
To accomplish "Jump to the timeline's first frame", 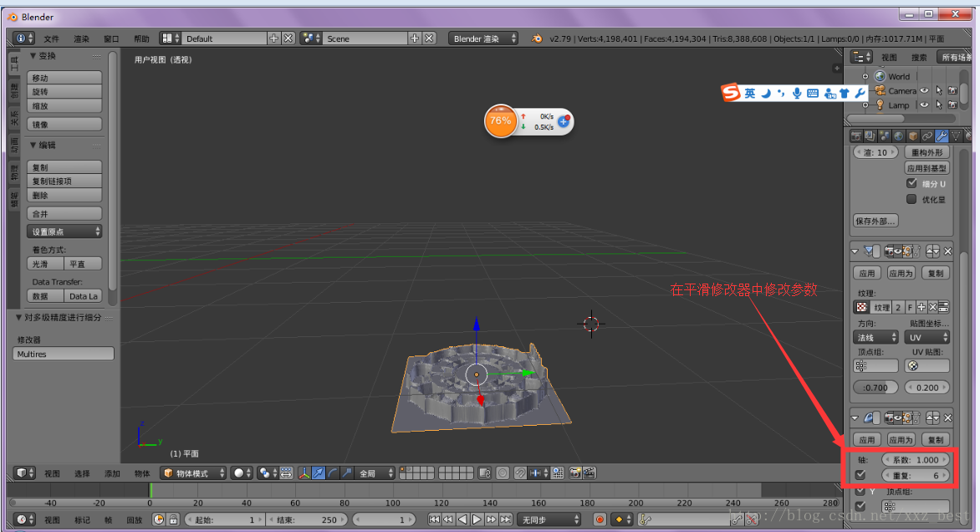I will pos(434,519).
